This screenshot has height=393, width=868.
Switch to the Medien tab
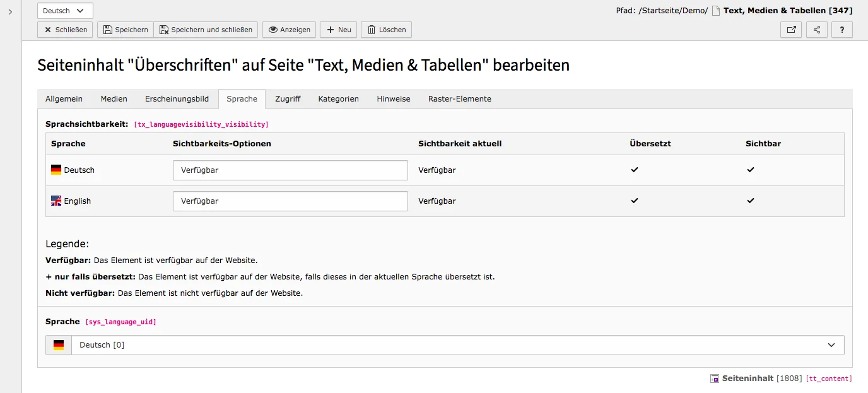(x=114, y=98)
